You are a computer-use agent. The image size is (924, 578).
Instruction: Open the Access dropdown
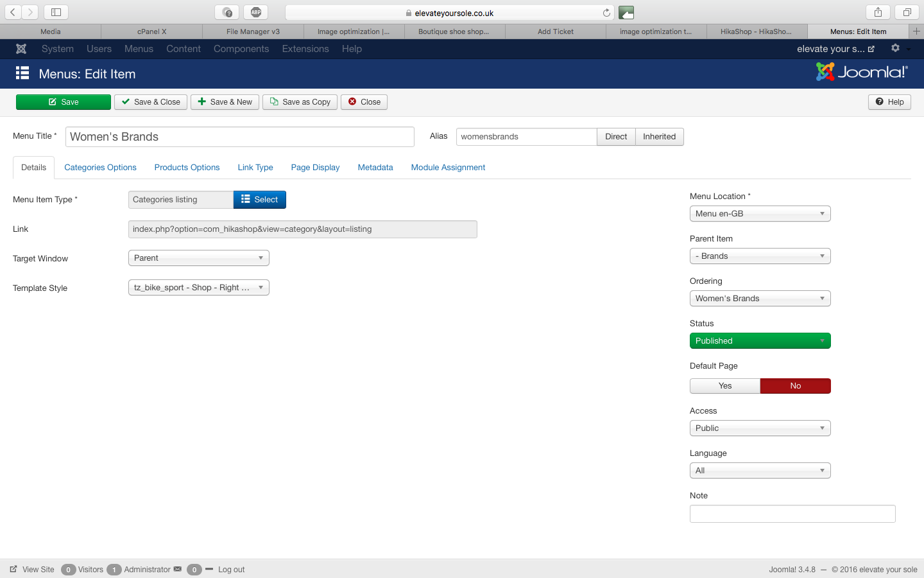[x=760, y=428]
